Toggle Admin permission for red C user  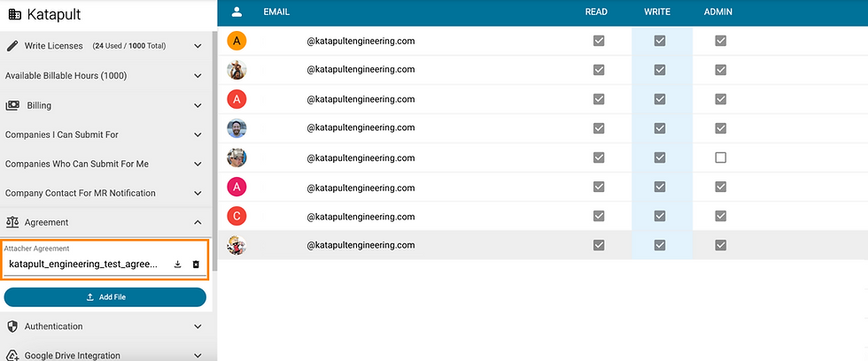(720, 216)
